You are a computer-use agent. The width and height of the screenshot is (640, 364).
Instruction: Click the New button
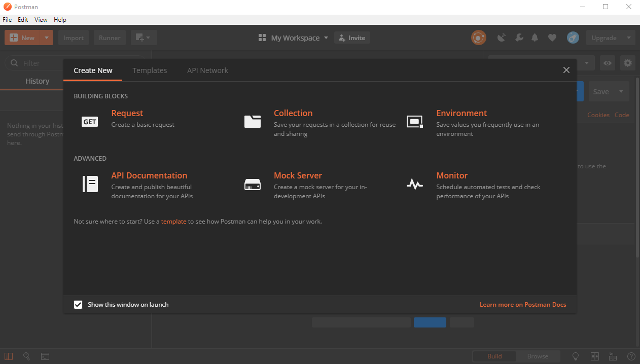pos(22,38)
